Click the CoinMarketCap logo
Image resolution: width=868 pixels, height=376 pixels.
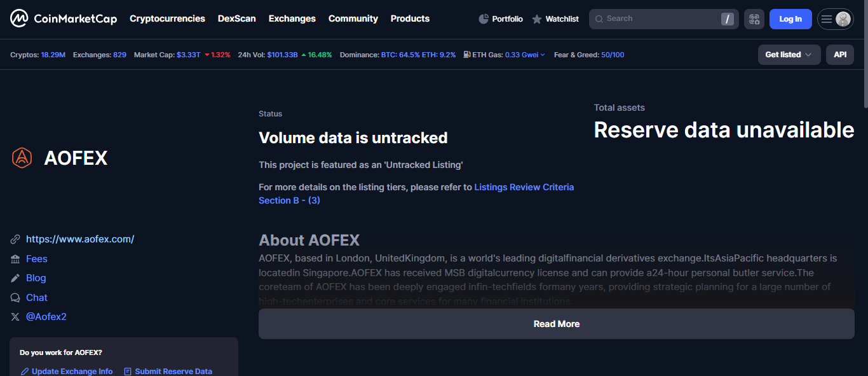pos(64,18)
